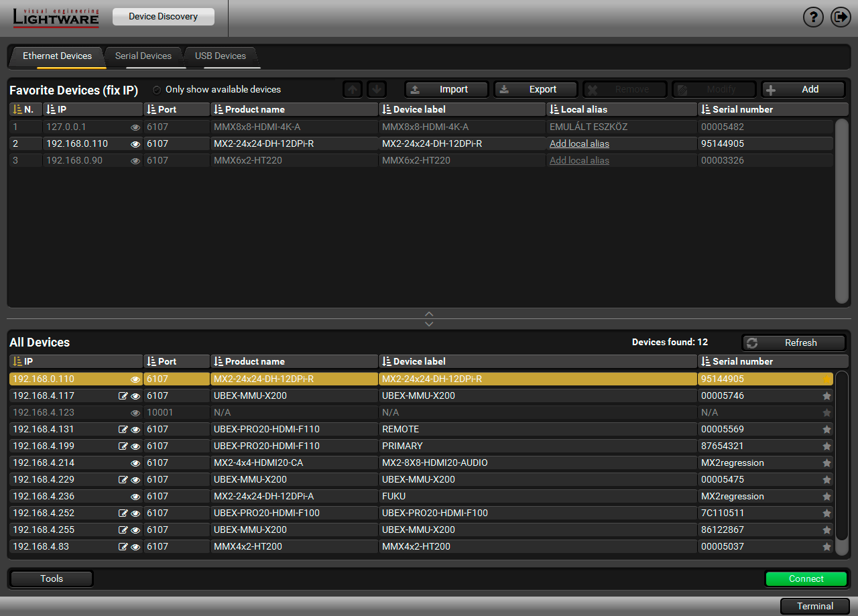Image resolution: width=858 pixels, height=616 pixels.
Task: Click edit pencil icon for 192.168.4.131
Action: tap(123, 430)
